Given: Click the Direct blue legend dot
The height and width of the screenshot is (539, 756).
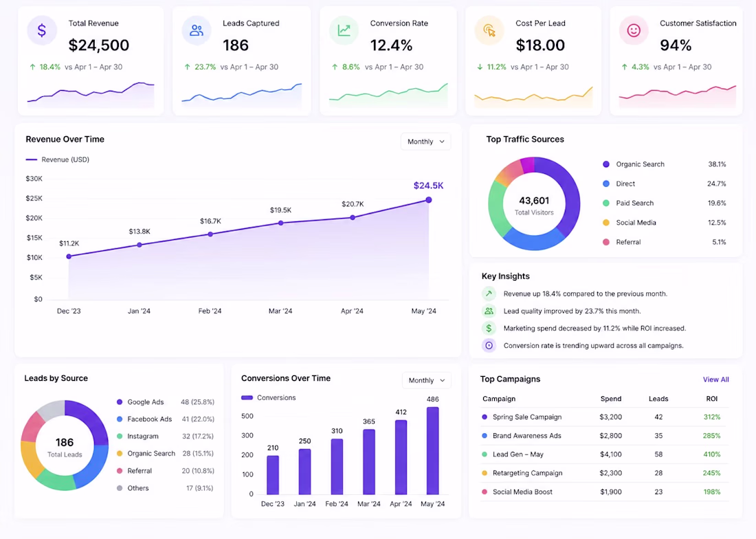Looking at the screenshot, I should pyautogui.click(x=606, y=184).
